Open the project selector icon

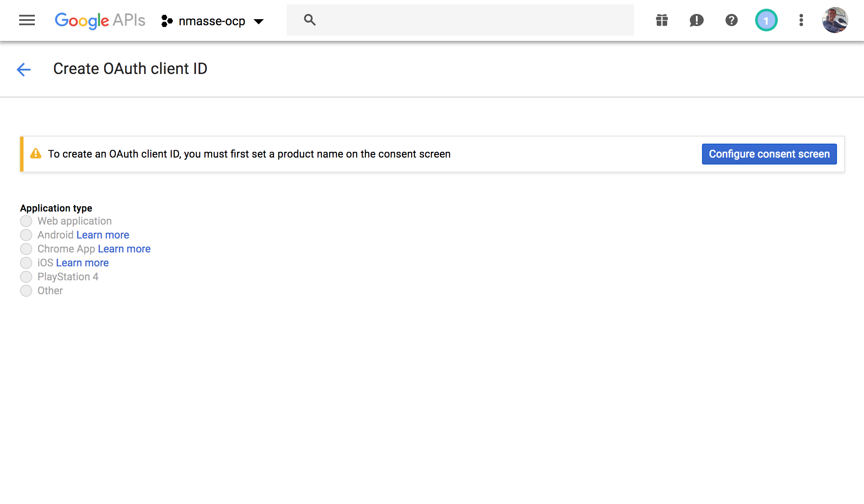pos(167,20)
